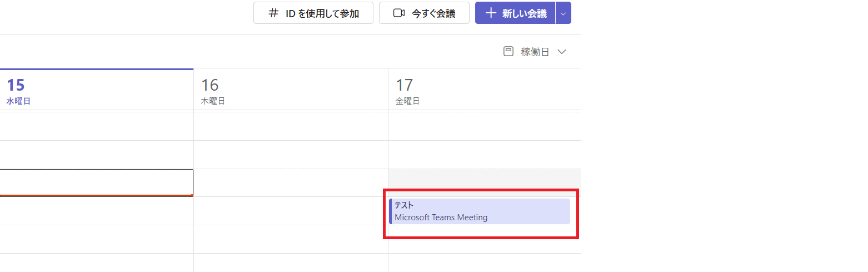Click the outlined time slot on Wednesday
Image resolution: width=868 pixels, height=272 pixels.
tap(97, 182)
